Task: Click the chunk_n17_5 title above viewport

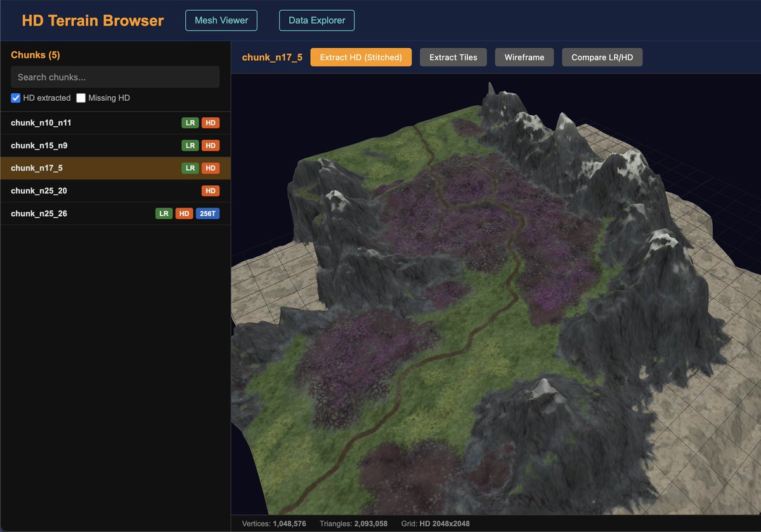Action: 272,58
